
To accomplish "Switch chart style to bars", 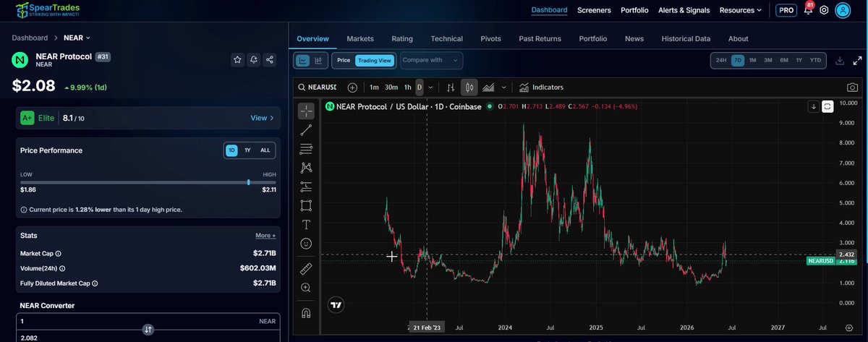I will (x=451, y=87).
